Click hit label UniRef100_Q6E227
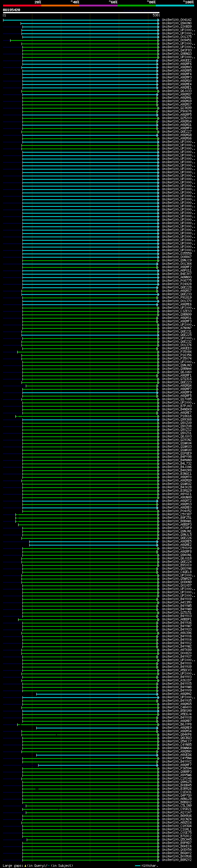The height and width of the screenshot is (868, 197). (177, 132)
